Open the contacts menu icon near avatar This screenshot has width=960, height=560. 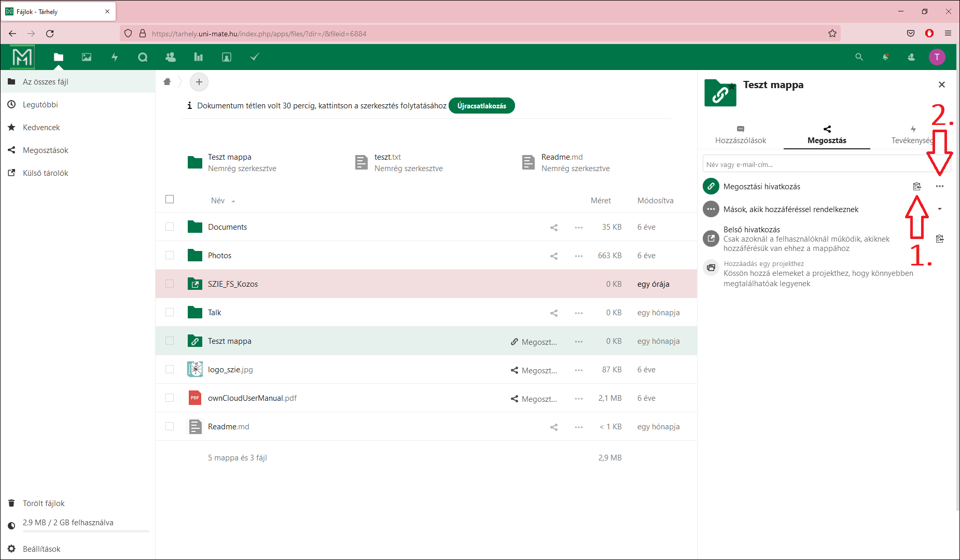911,57
